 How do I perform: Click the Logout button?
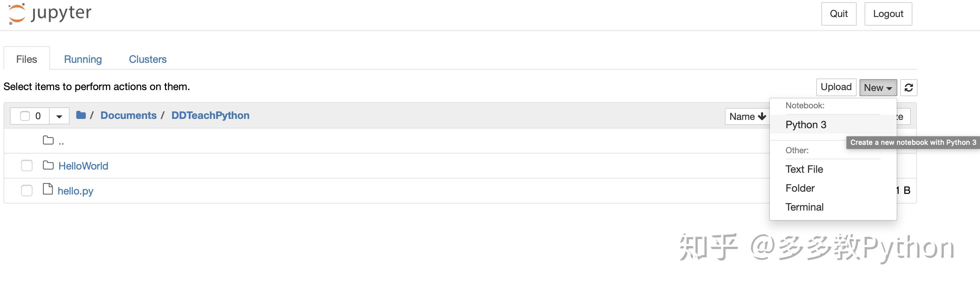click(888, 14)
